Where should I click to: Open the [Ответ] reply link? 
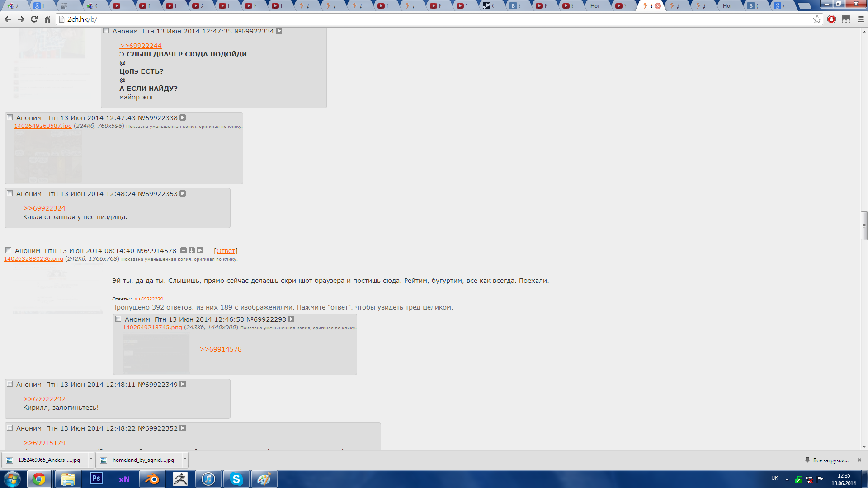226,251
